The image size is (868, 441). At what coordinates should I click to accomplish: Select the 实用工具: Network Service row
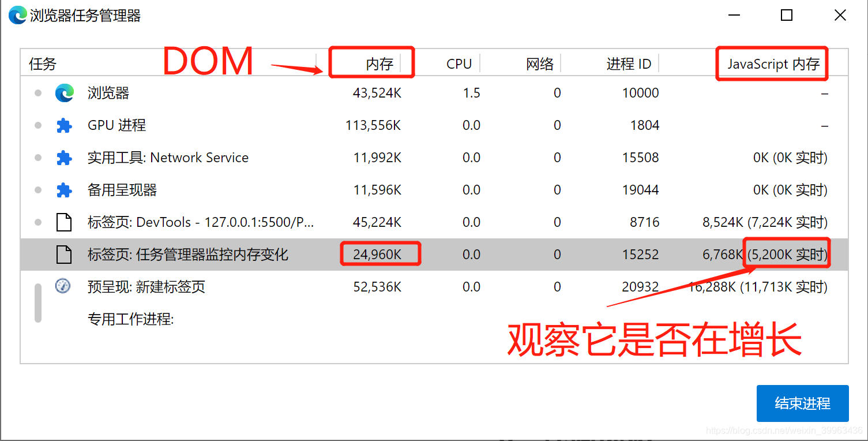click(434, 158)
